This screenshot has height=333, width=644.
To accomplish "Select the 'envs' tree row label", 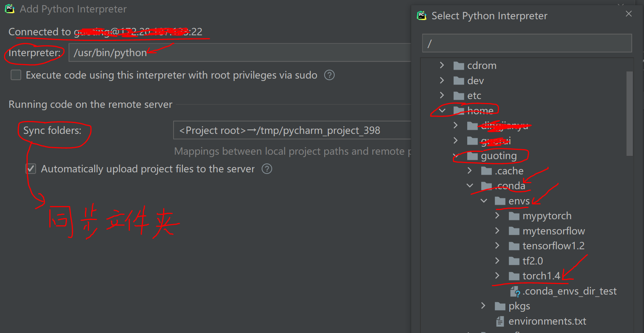I will pyautogui.click(x=519, y=201).
